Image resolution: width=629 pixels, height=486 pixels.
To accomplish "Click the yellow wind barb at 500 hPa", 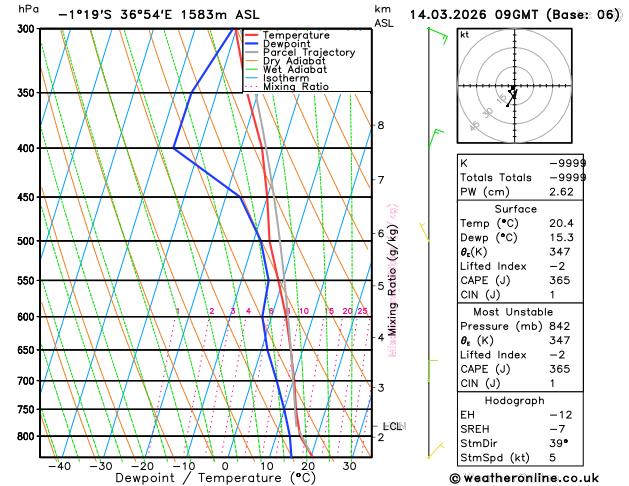I will (425, 232).
